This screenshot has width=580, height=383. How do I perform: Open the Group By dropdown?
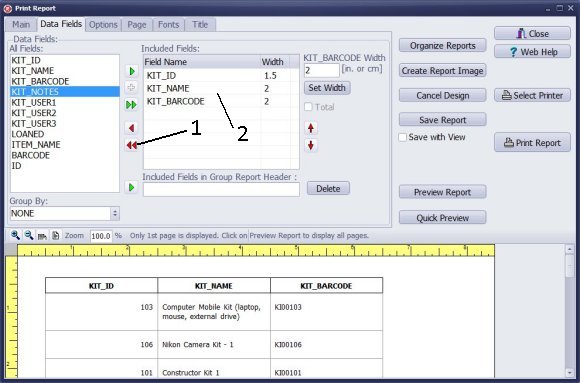(x=115, y=214)
